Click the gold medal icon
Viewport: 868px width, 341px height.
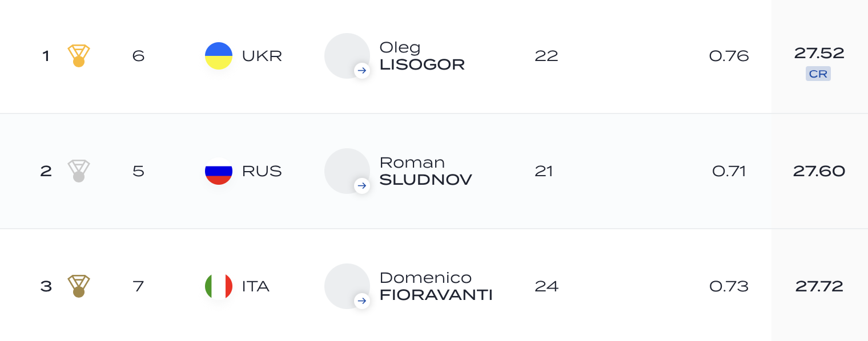(79, 56)
